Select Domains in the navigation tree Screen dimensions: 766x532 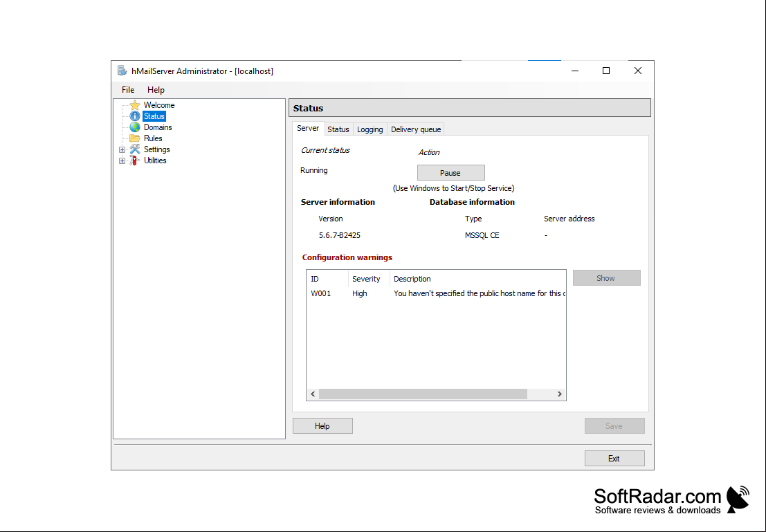tap(158, 127)
